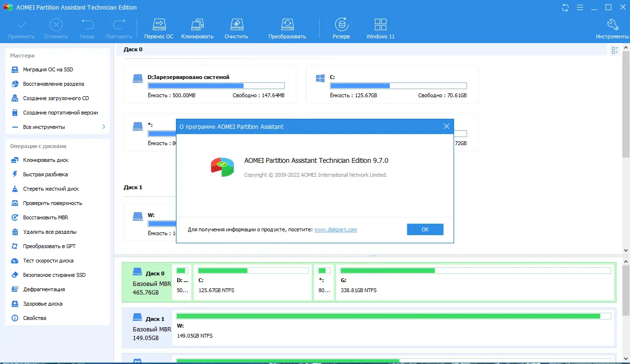Select the small D: block in the Диск 0 map
The image size is (630, 364).
click(x=182, y=283)
